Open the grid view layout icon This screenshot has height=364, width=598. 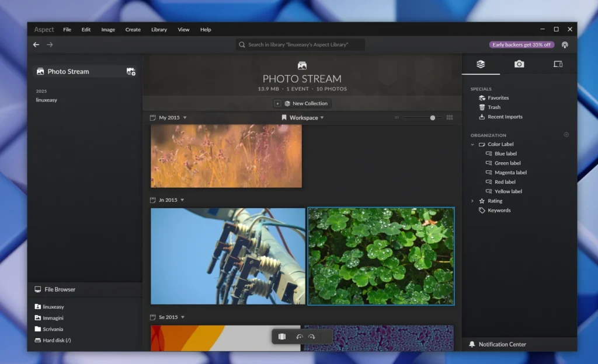pos(449,117)
